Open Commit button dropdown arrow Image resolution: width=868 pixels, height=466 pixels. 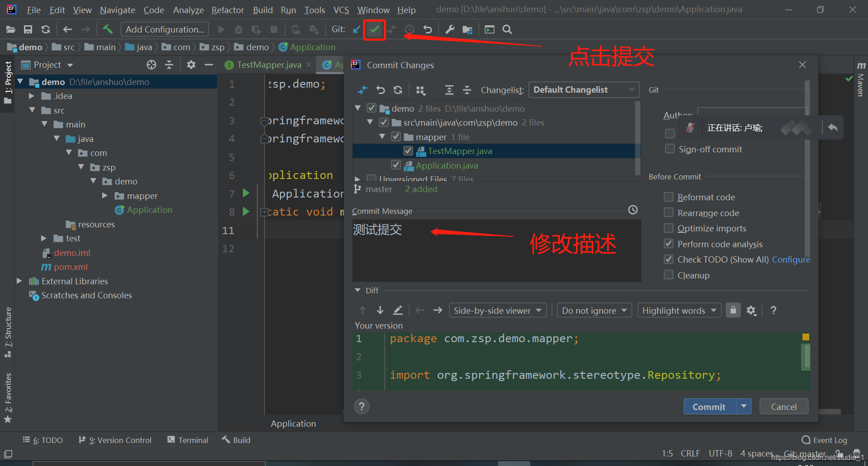(744, 406)
